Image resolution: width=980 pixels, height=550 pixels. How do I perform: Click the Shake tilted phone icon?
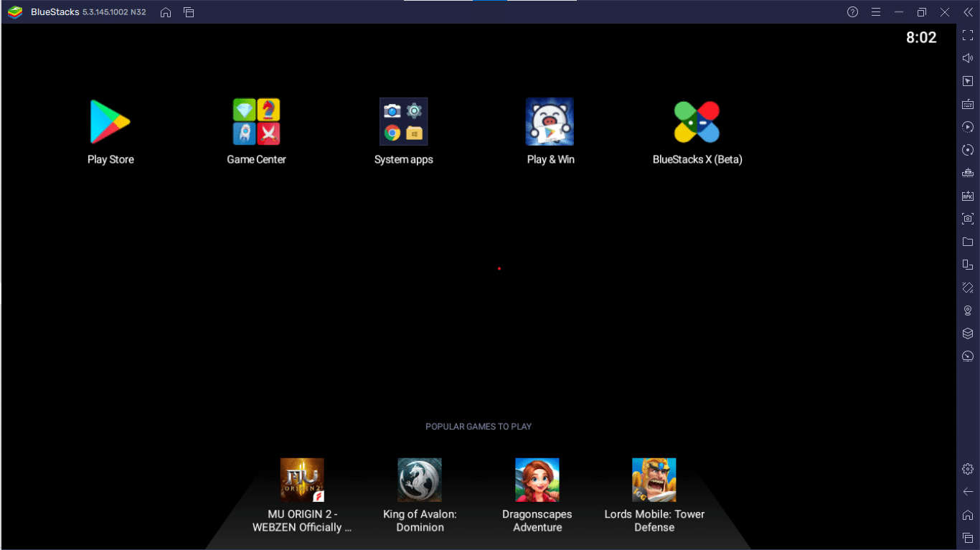click(x=968, y=288)
